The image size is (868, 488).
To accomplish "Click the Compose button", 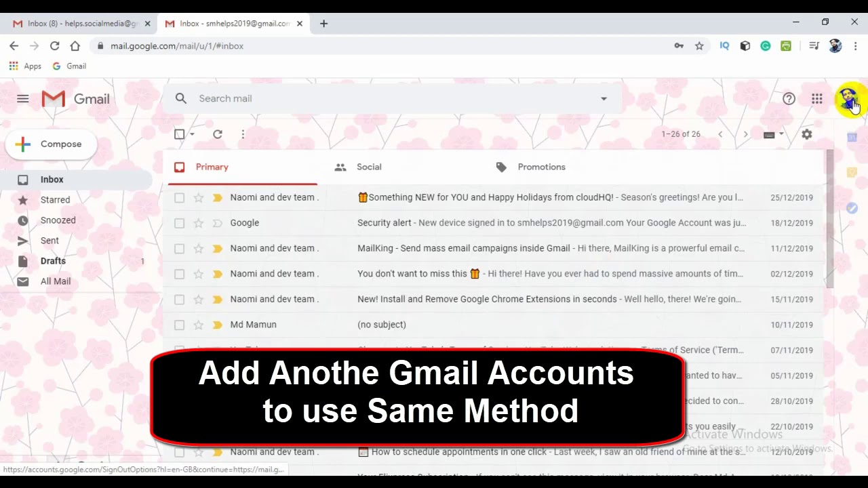I will click(52, 144).
